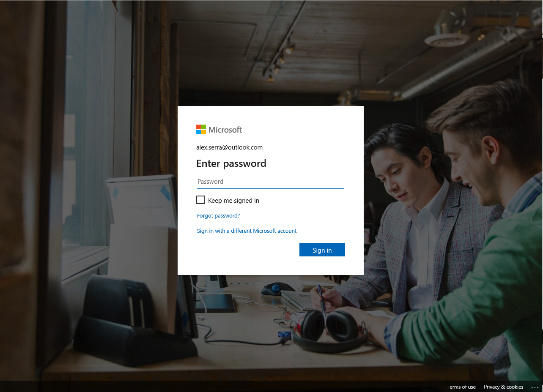Enable the Keep me signed in checkbox
The image size is (543, 392).
coord(200,200)
